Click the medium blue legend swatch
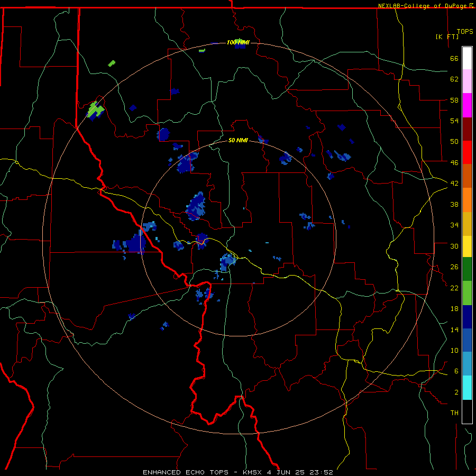The width and height of the screenshot is (476, 476). tap(467, 340)
